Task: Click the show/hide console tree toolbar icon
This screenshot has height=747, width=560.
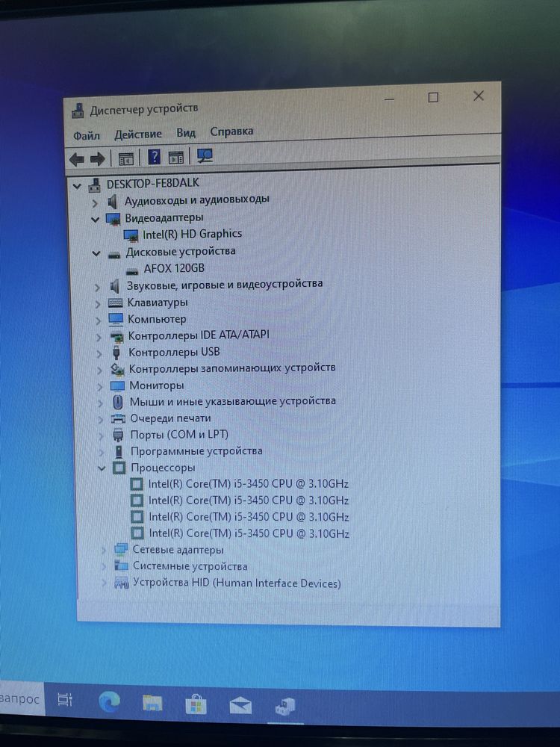Action: pos(125,158)
